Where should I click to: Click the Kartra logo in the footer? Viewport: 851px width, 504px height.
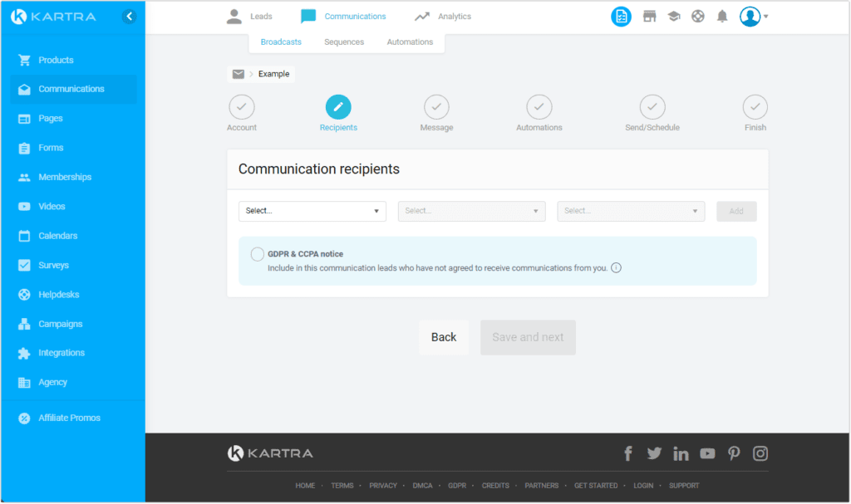(270, 453)
